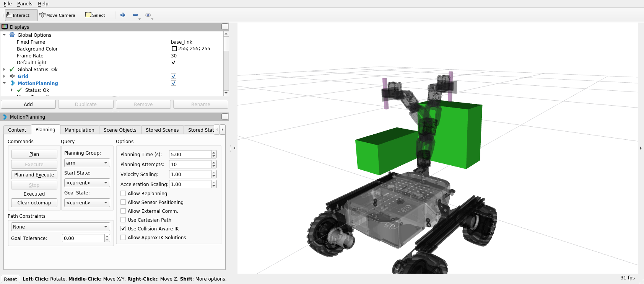Uncheck the Grid display checkbox

coord(174,76)
